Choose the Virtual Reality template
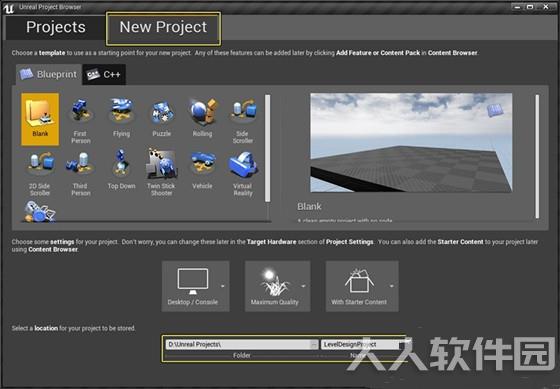The width and height of the screenshot is (560, 389). (243, 173)
